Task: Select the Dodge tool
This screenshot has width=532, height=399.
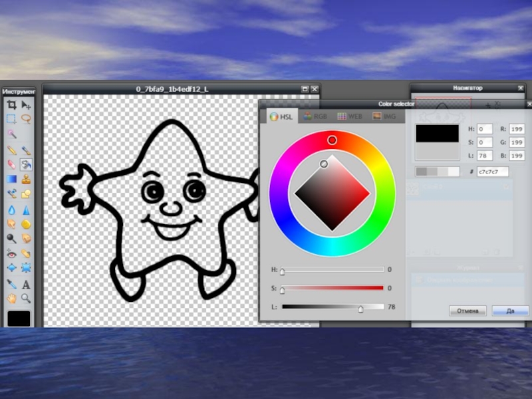Action: pos(11,239)
